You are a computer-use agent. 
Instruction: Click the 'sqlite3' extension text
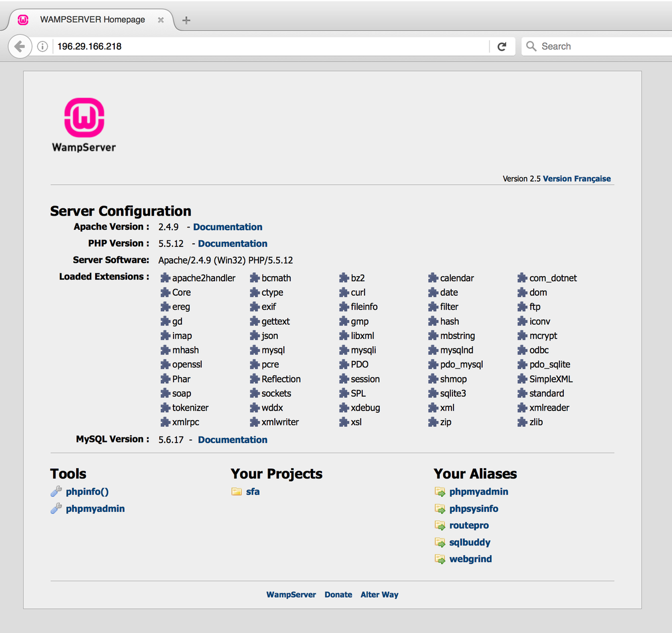[453, 393]
